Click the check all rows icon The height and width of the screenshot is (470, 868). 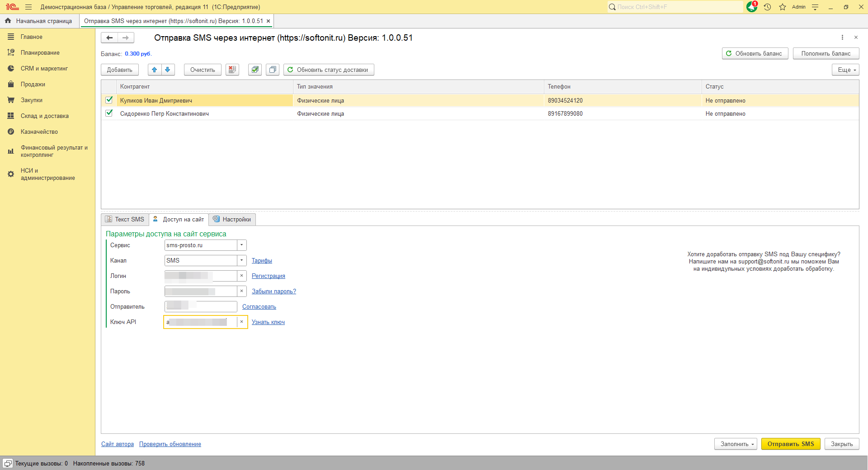[x=255, y=70]
